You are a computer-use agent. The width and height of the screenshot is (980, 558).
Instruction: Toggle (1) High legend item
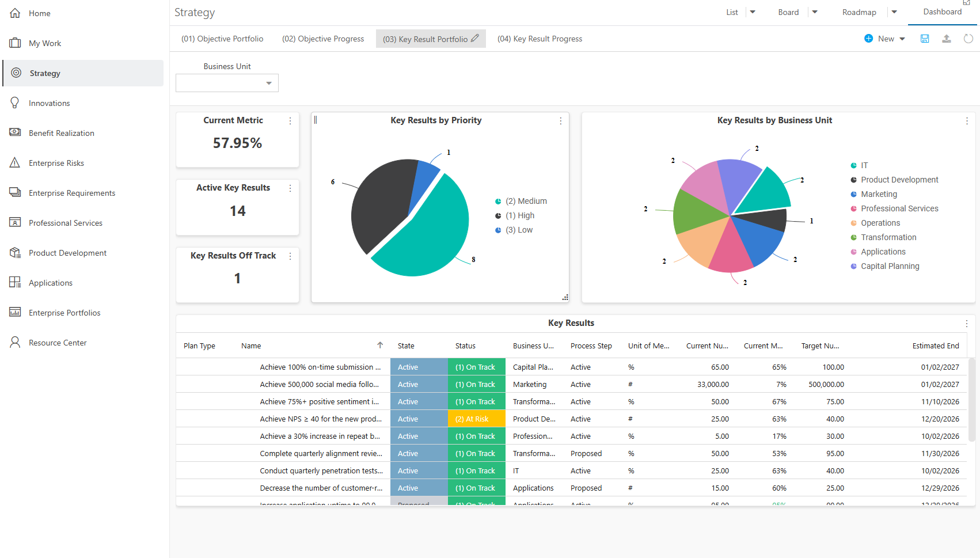515,215
